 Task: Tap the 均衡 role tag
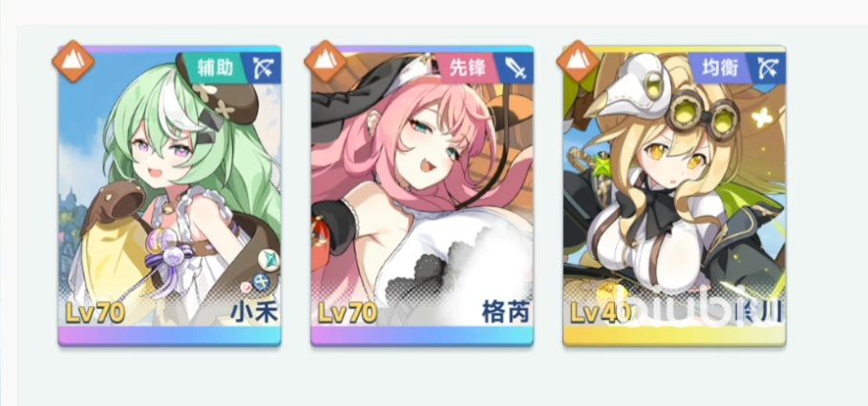(720, 68)
